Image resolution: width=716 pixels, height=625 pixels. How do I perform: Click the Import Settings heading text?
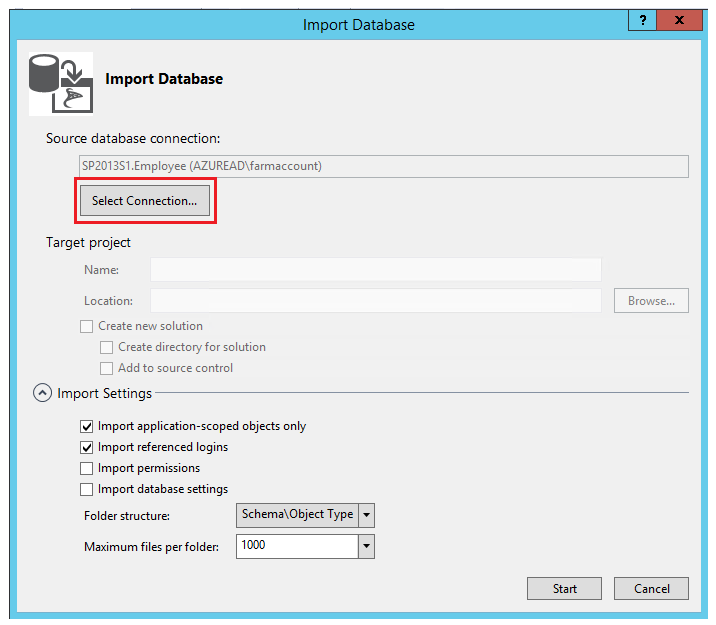(x=104, y=394)
